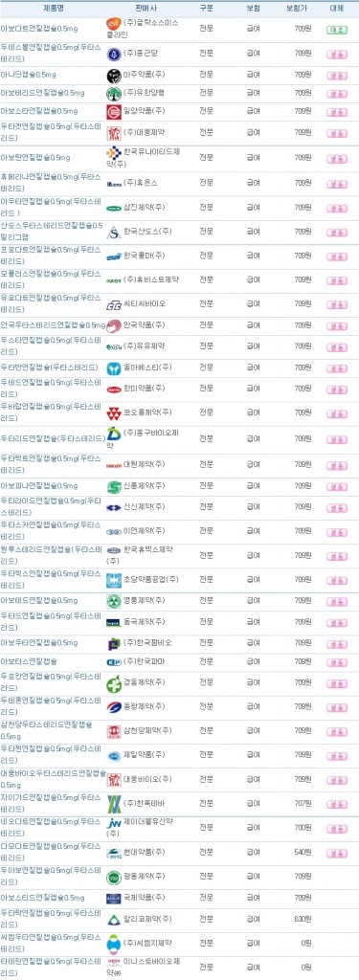
Task: Open 아보테리드연질캡슐0.5mg product link
Action: click(x=42, y=93)
